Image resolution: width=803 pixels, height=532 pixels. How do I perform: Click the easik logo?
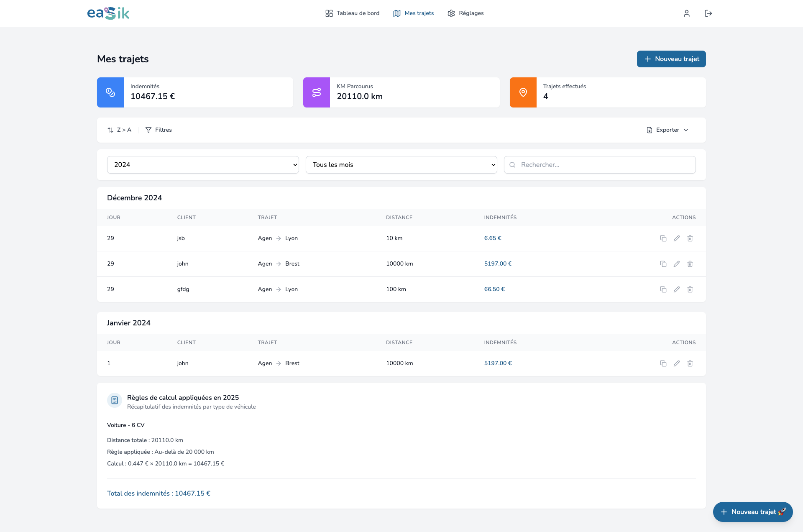(108, 13)
